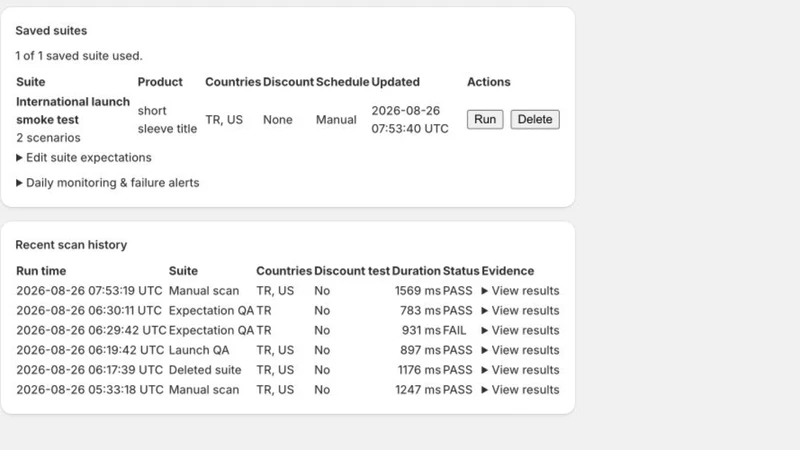The image size is (800, 450).
Task: Click the 931 ms duration value
Action: 421,331
